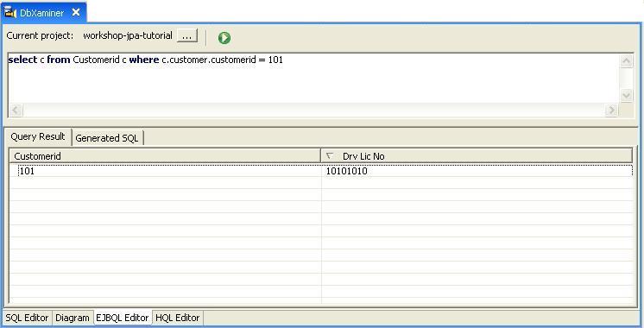Close the DbXaminer tab
The image size is (644, 328).
tap(76, 12)
